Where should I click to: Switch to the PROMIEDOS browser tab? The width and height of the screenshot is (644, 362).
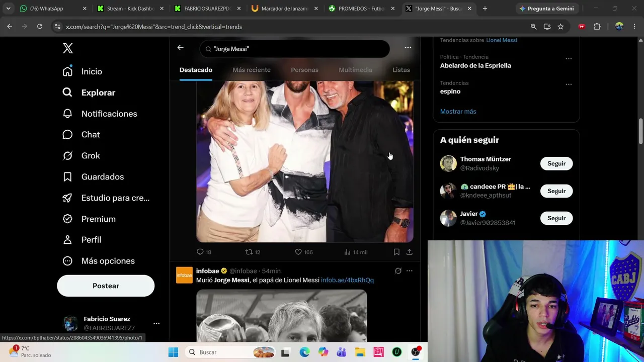pos(362,9)
